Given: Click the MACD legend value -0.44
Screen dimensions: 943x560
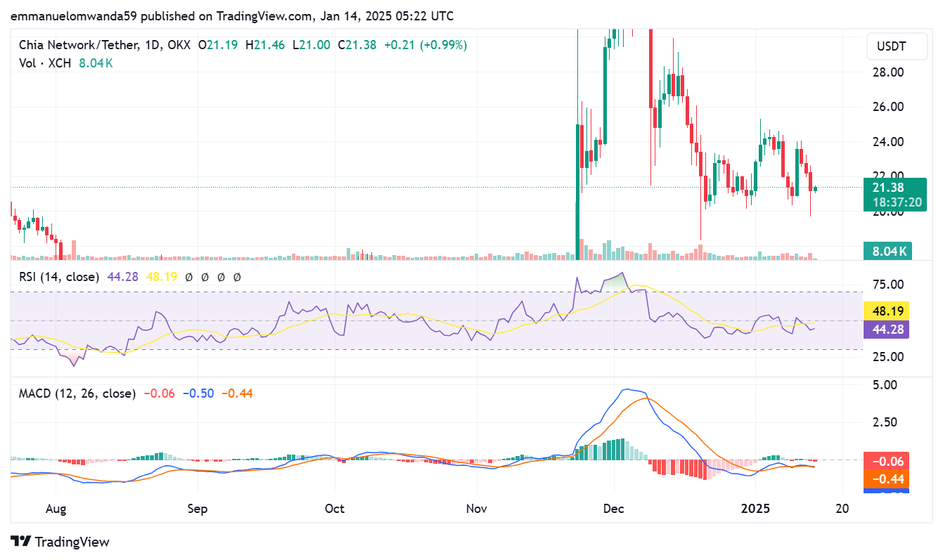Looking at the screenshot, I should [237, 393].
